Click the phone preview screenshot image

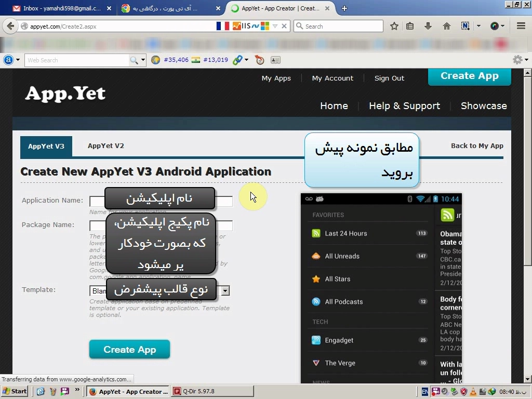pos(381,288)
